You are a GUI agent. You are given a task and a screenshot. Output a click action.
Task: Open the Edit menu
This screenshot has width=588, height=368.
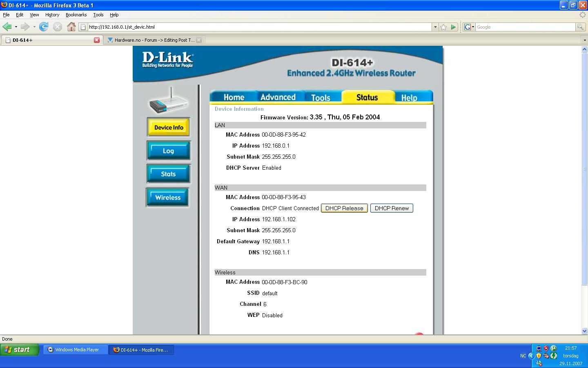point(20,15)
